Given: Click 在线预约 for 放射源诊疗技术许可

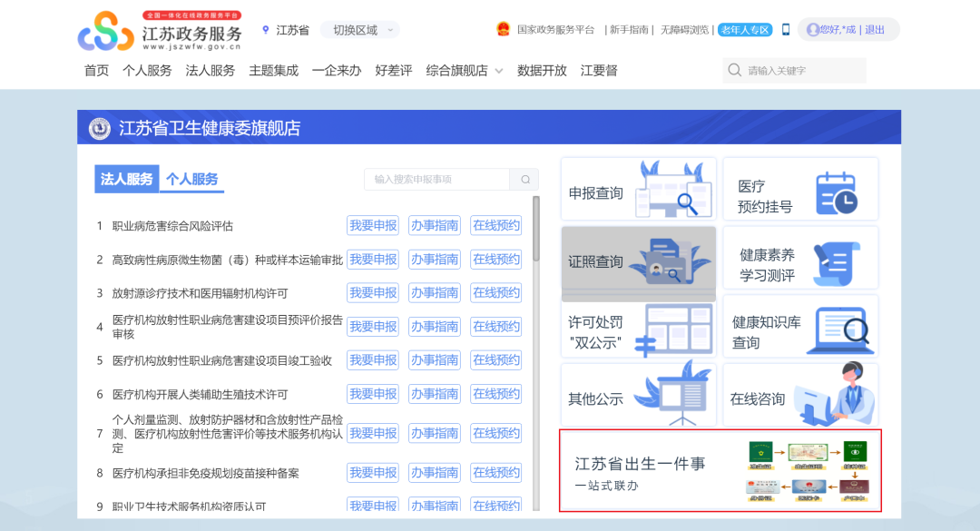Looking at the screenshot, I should 495,292.
